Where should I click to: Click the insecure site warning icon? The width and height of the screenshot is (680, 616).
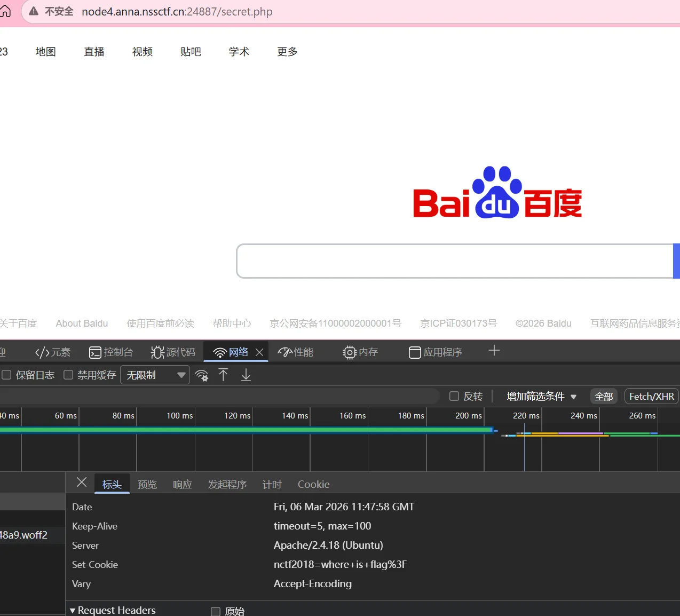coord(34,12)
